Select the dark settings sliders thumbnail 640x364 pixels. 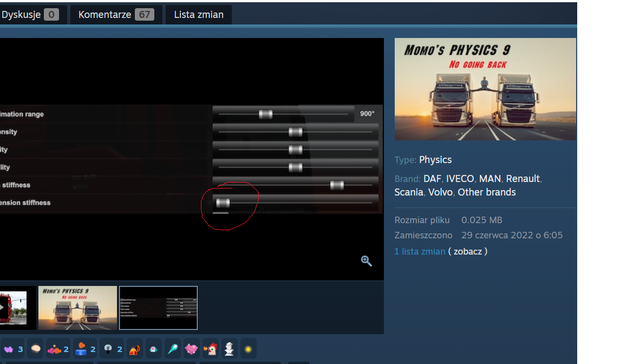point(158,308)
